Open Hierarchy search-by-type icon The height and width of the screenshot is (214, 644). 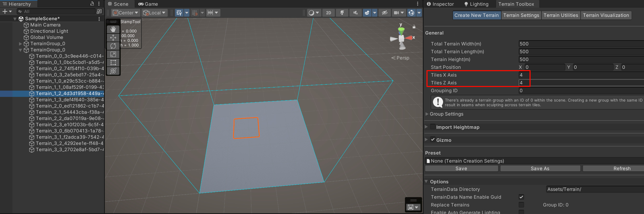pyautogui.click(x=99, y=11)
